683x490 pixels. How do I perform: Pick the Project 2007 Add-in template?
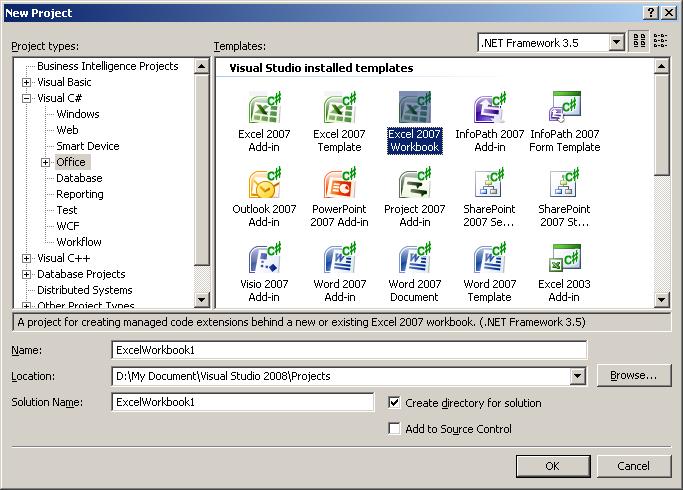[415, 197]
